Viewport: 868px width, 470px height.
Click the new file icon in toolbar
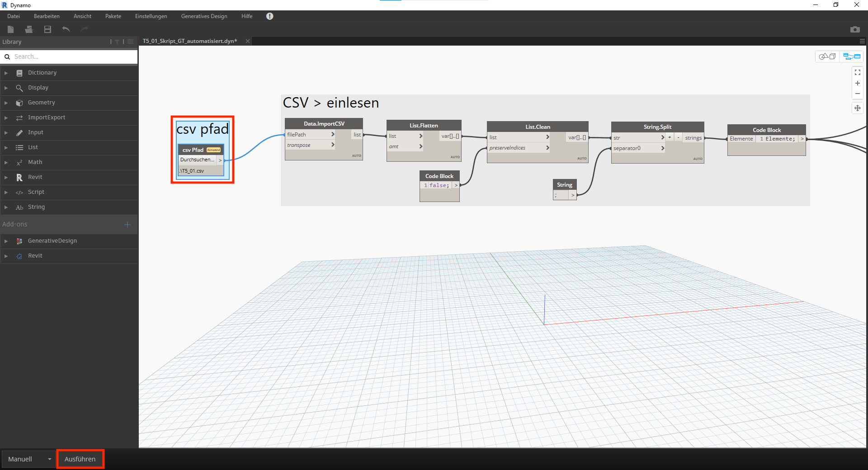[x=11, y=29]
